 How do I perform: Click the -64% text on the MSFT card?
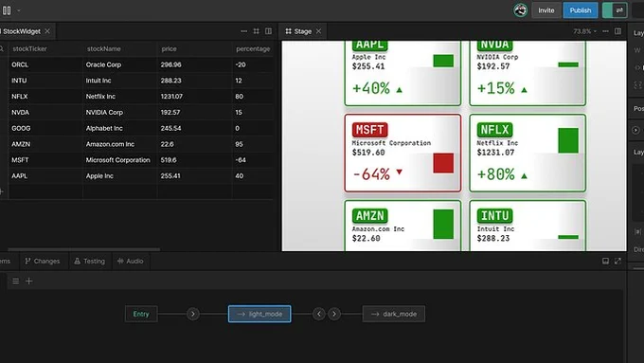(371, 174)
